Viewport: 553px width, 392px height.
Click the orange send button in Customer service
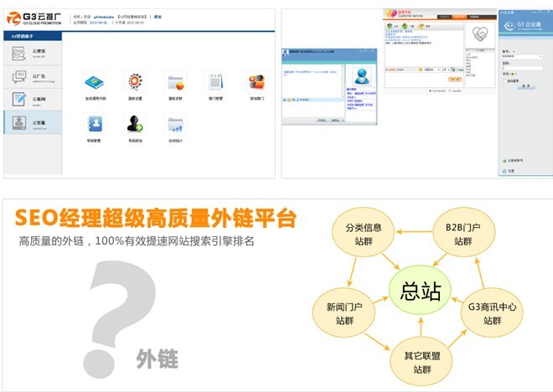point(455,80)
